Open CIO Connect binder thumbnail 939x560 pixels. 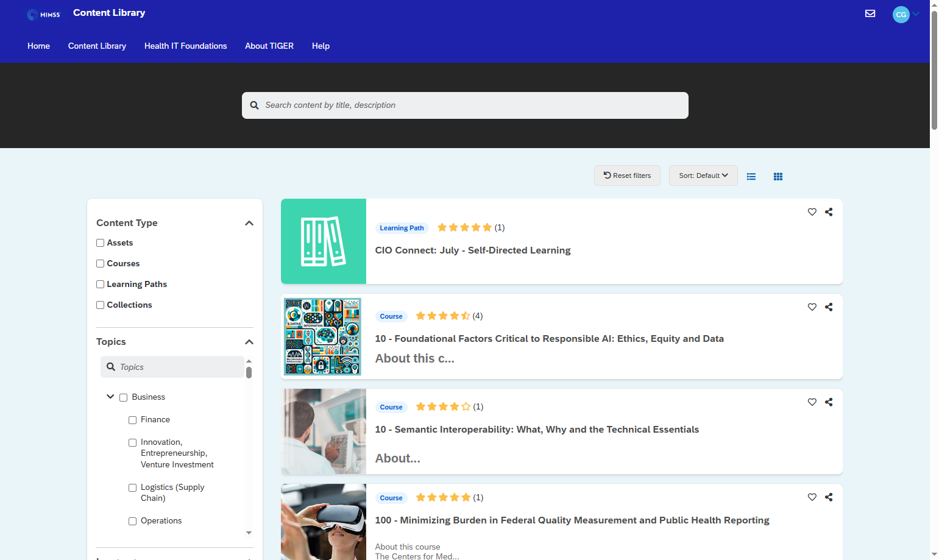[x=324, y=241]
